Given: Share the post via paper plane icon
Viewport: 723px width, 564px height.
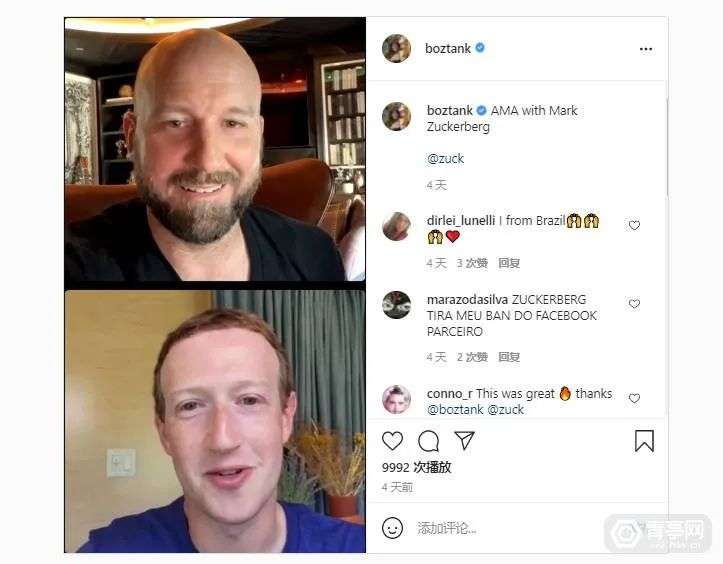Looking at the screenshot, I should coord(464,440).
